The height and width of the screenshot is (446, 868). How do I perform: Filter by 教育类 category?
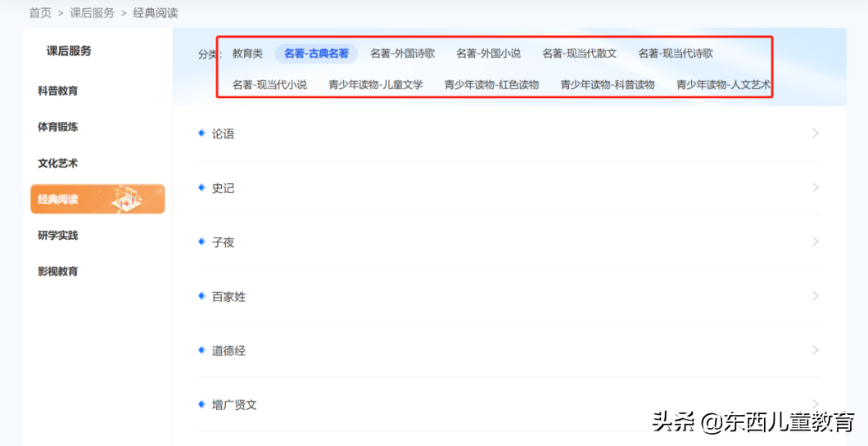click(x=247, y=54)
